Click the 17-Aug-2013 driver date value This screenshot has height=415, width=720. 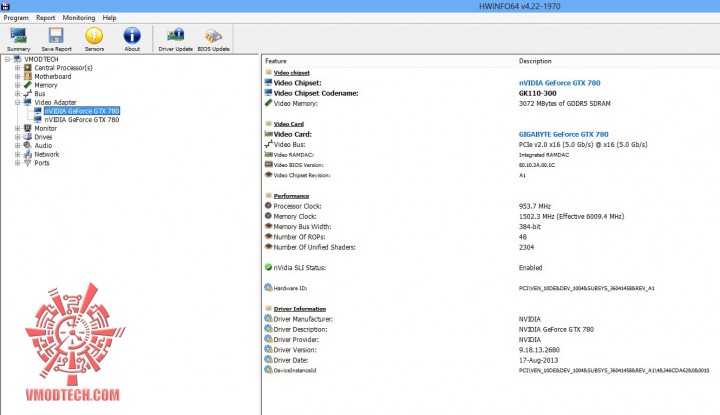coord(538,360)
